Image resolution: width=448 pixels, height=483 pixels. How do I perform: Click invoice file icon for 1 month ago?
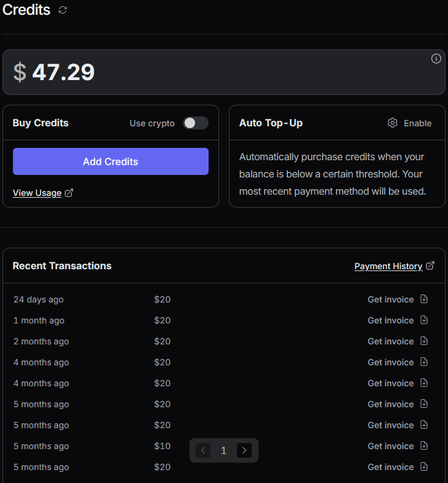pos(424,320)
